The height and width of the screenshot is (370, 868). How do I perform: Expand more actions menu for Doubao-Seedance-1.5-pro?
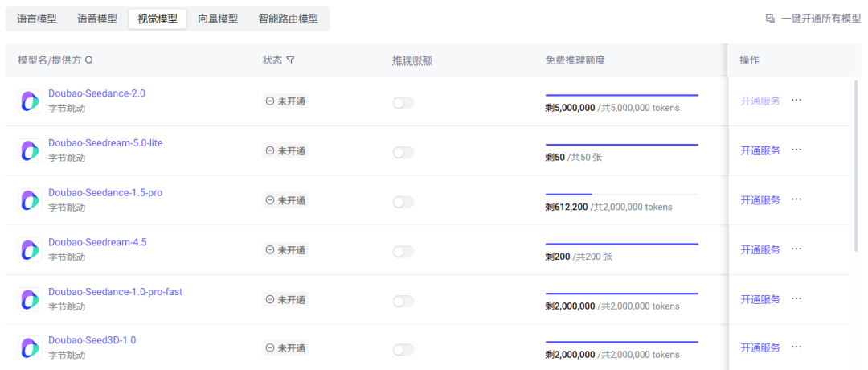(796, 199)
